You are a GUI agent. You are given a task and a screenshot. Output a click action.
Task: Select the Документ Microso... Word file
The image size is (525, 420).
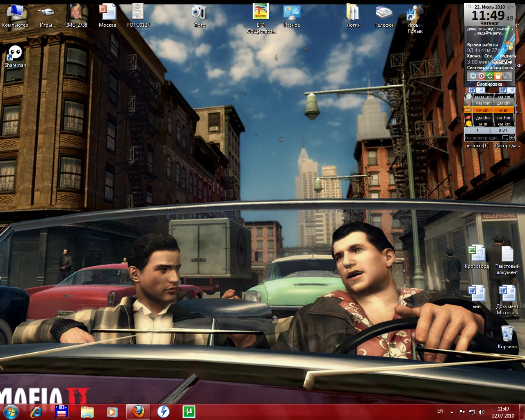pos(507,300)
